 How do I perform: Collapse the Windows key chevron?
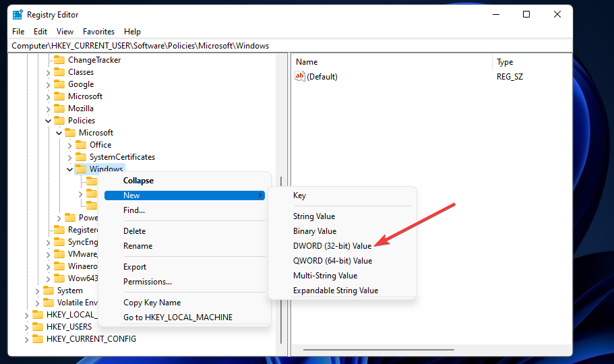coord(70,169)
